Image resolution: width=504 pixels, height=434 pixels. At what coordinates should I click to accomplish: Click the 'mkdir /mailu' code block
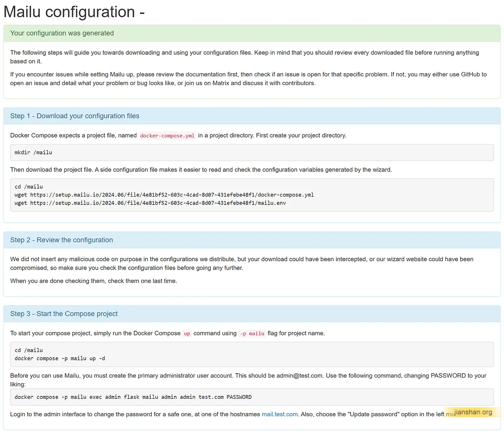(x=252, y=152)
